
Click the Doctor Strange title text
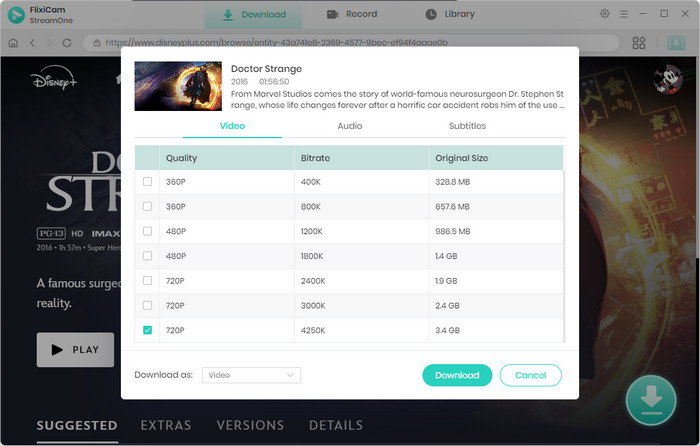click(266, 69)
